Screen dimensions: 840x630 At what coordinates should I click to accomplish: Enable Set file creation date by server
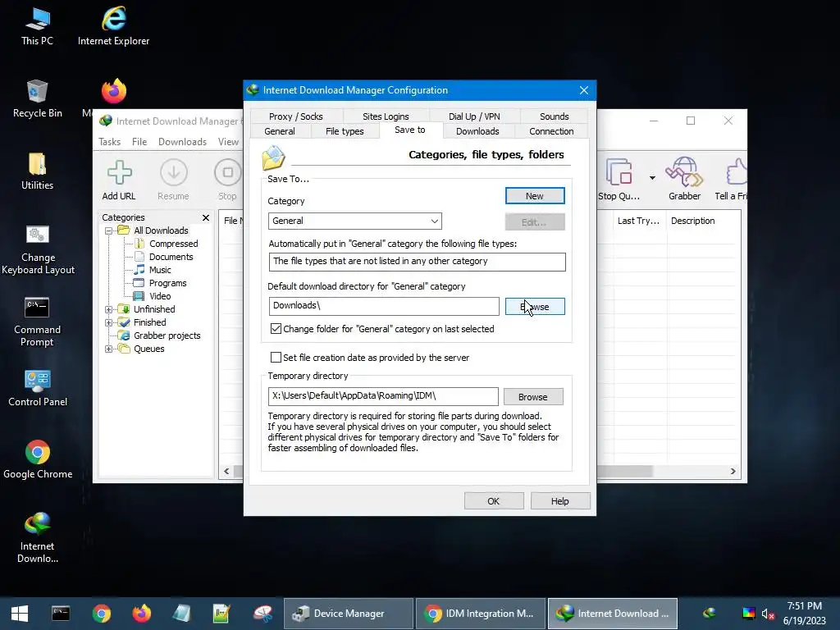276,357
